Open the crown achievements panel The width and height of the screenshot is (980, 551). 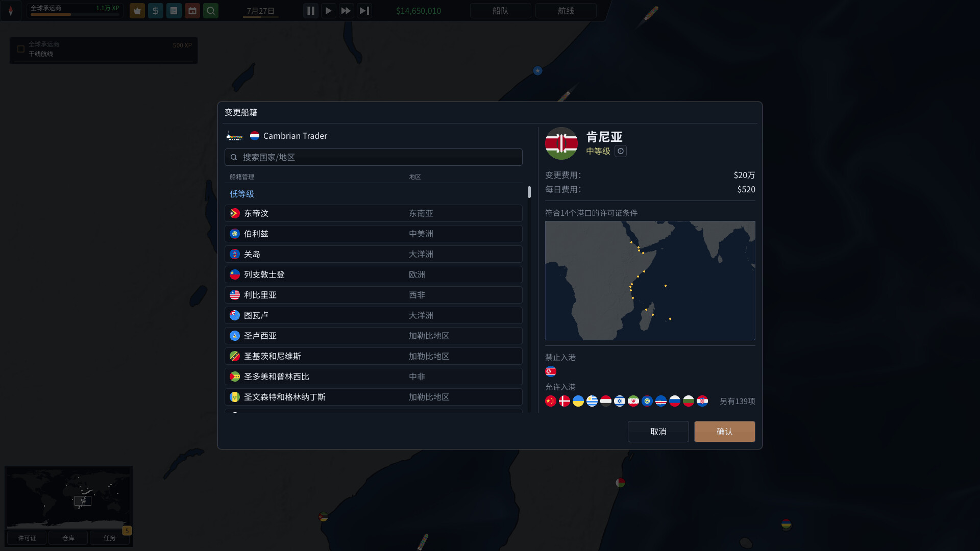(x=137, y=11)
